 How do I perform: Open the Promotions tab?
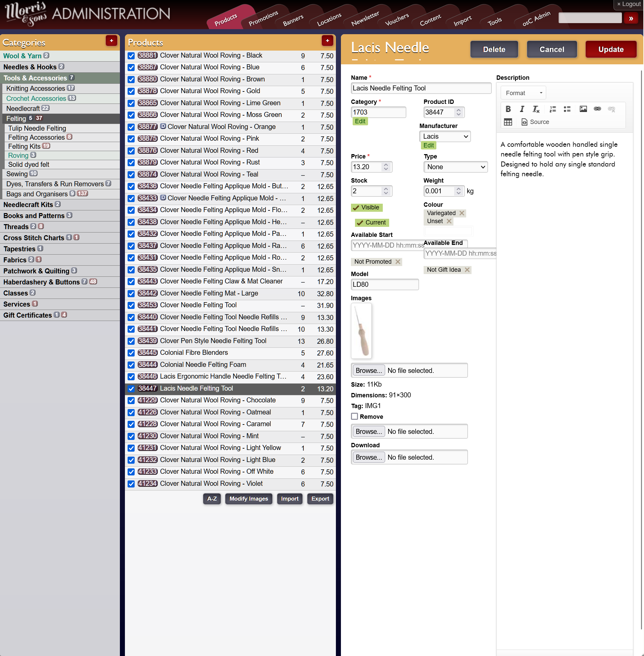point(263,18)
